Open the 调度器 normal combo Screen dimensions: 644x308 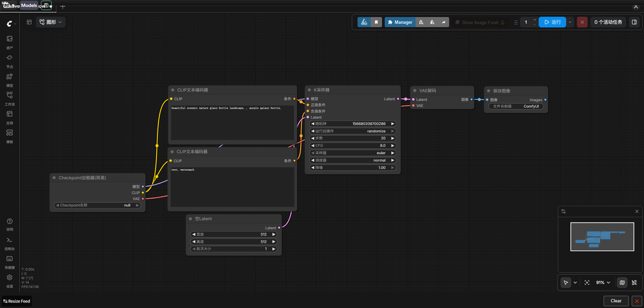(x=353, y=160)
